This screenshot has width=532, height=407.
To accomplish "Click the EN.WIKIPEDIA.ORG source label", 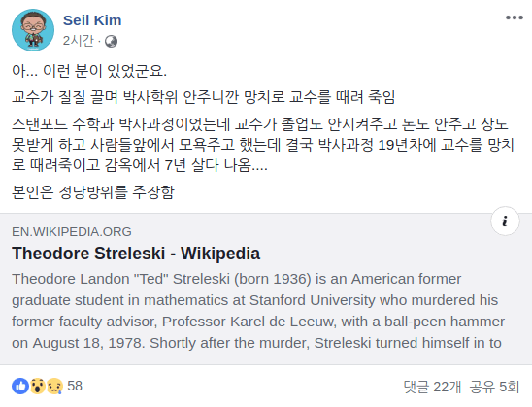I will [x=72, y=232].
